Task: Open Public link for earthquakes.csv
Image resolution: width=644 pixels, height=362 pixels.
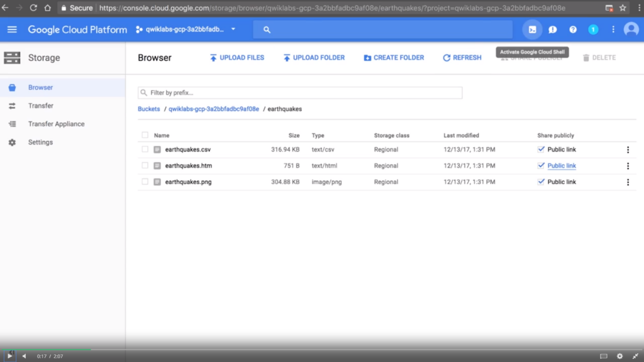Action: [562, 150]
